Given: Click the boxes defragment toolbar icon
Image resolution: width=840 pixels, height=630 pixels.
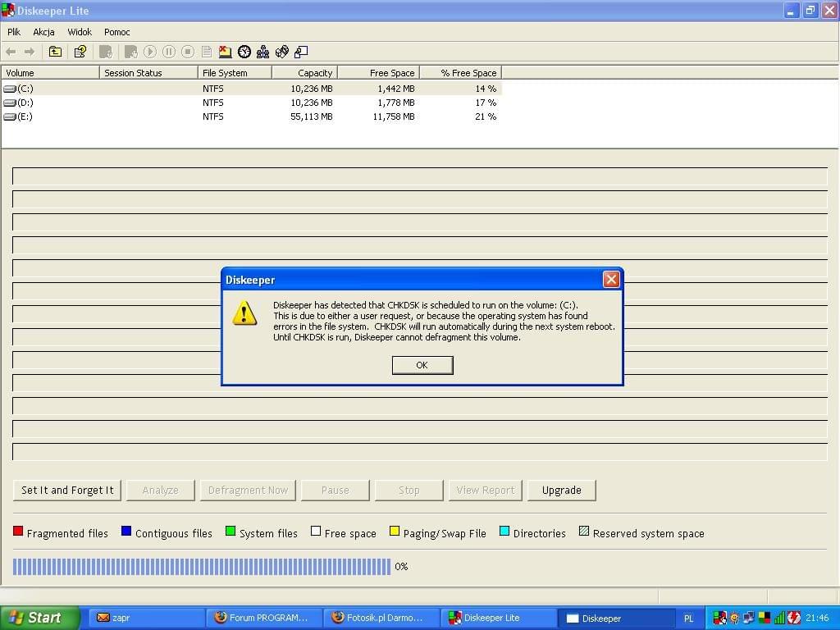Looking at the screenshot, I should pos(282,52).
